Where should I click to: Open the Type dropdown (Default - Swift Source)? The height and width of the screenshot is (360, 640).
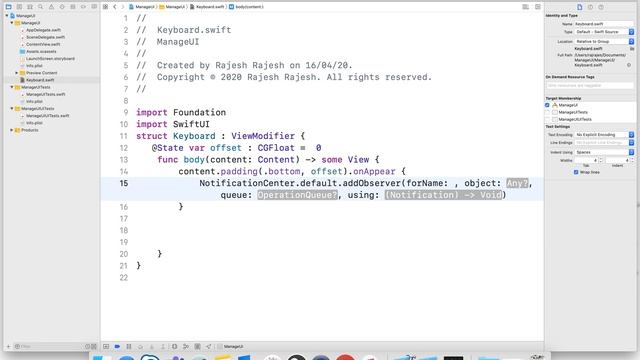(x=604, y=32)
